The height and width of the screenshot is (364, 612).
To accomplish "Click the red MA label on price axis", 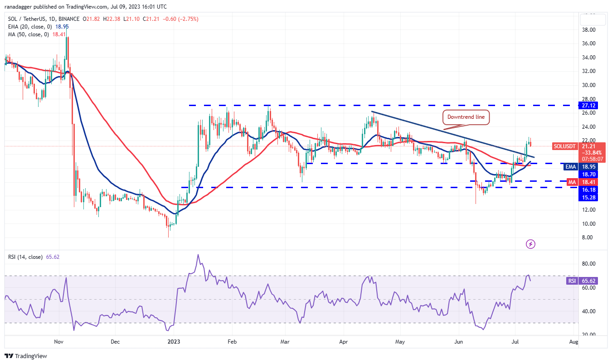I will [x=573, y=182].
